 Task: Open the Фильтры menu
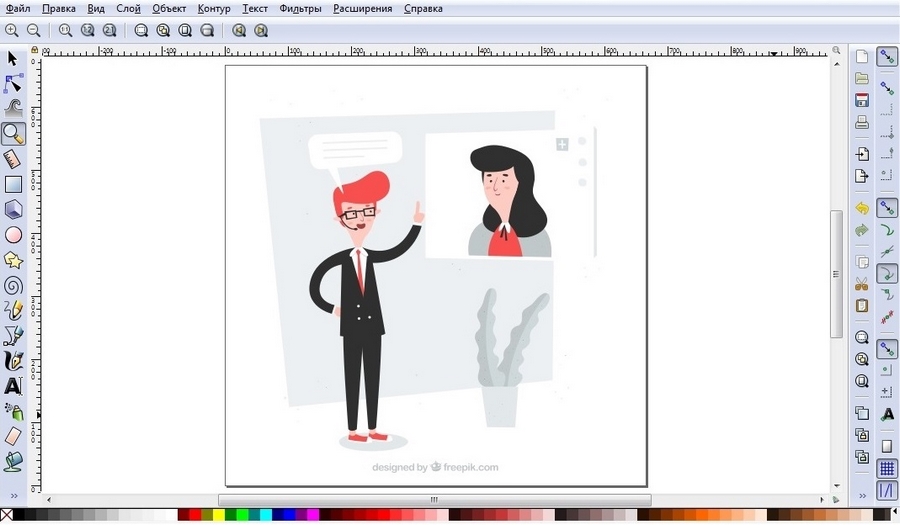tap(300, 9)
